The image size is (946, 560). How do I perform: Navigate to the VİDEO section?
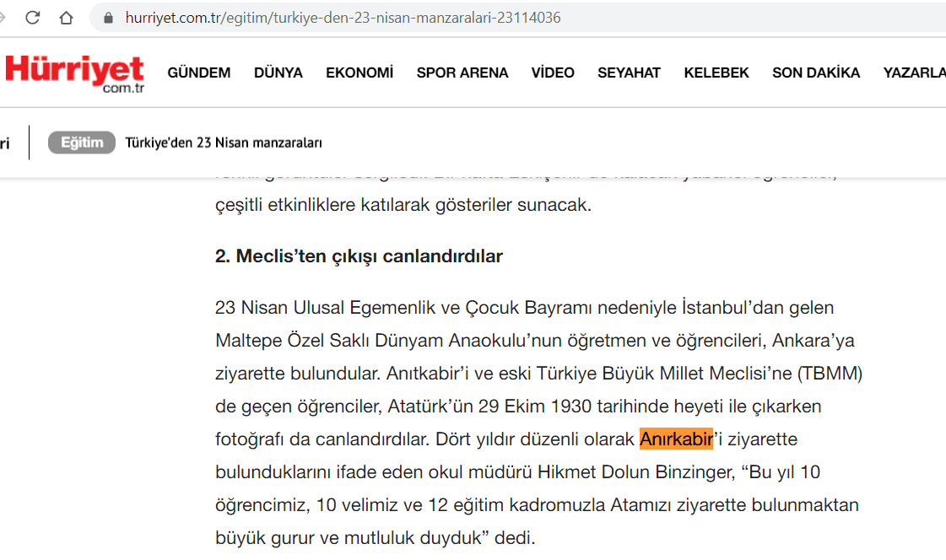pos(552,73)
